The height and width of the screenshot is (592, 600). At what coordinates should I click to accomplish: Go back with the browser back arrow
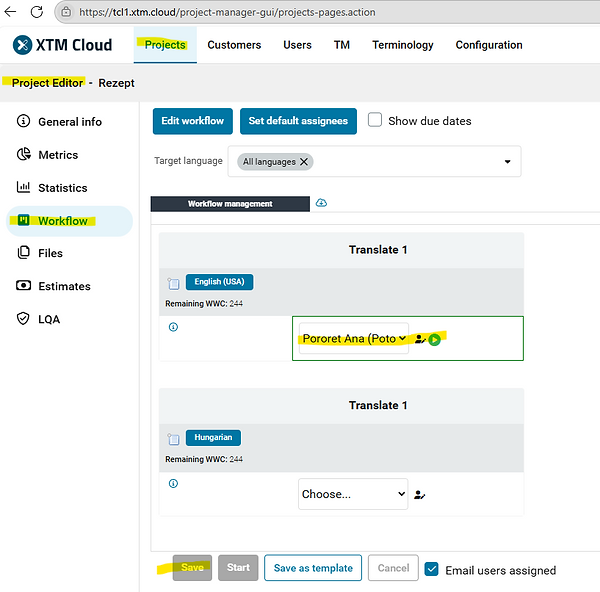coord(10,12)
